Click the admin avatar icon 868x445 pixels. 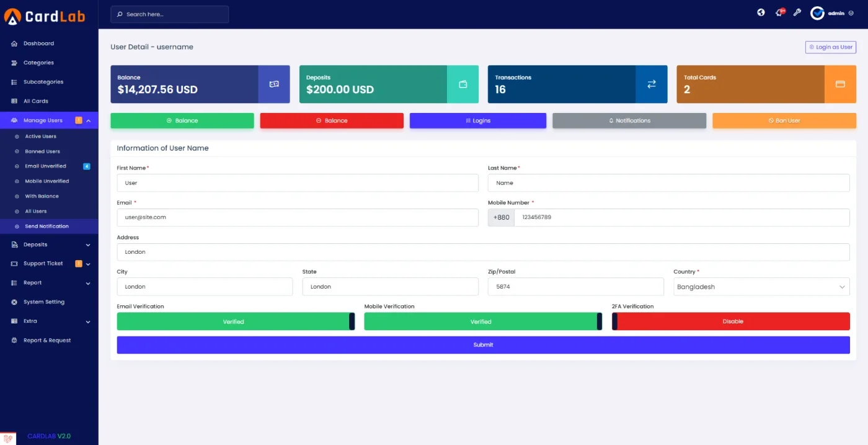817,13
